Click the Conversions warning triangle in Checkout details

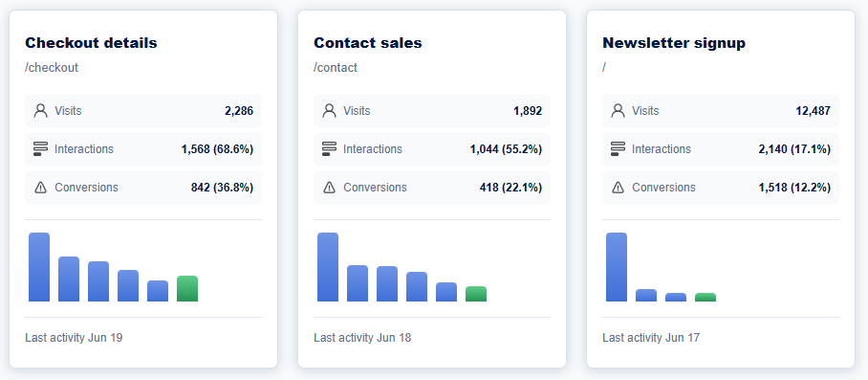pos(40,188)
